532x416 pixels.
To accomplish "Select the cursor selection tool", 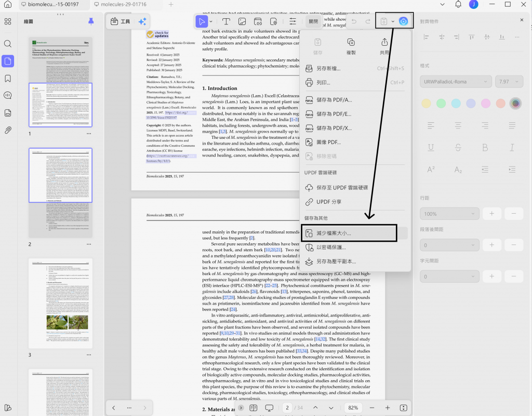I will point(202,21).
